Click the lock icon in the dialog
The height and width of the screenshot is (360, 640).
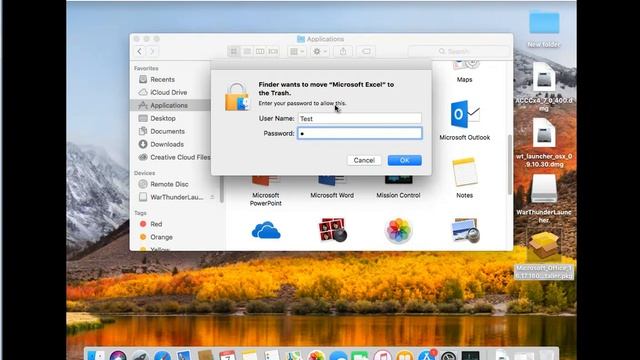point(237,97)
